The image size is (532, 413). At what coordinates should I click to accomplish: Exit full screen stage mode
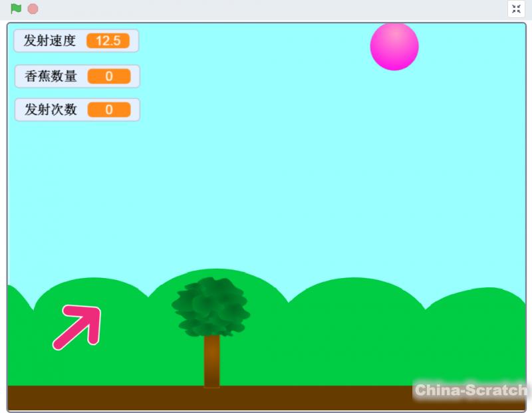coord(516,9)
